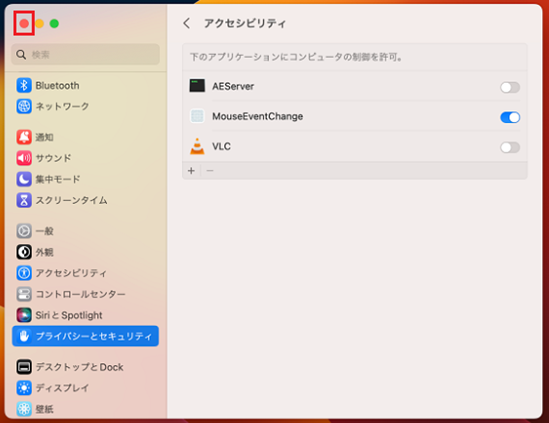This screenshot has width=549, height=423.
Task: Click the サウンド speaker icon
Action: pyautogui.click(x=24, y=158)
